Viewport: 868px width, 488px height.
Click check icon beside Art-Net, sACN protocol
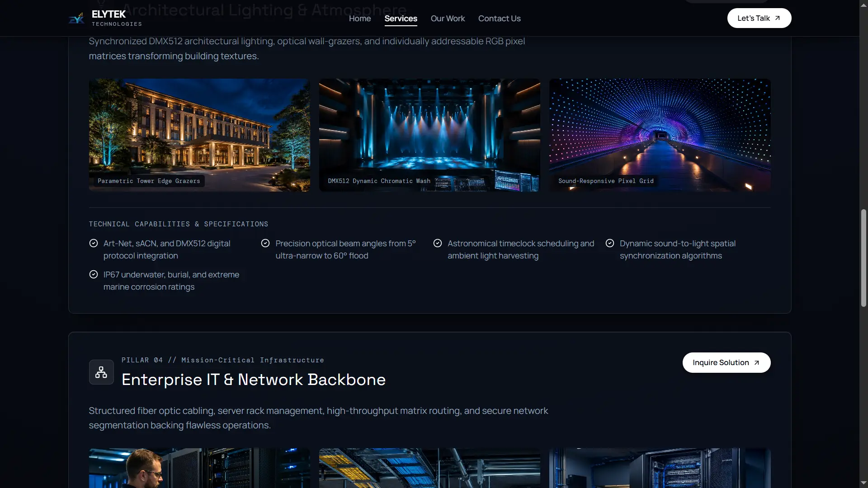pos(94,243)
